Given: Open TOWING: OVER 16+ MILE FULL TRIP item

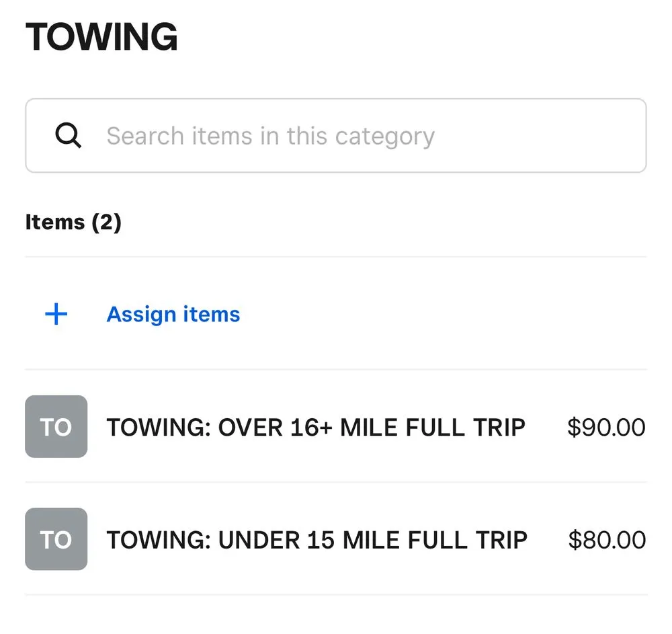Looking at the screenshot, I should [316, 427].
